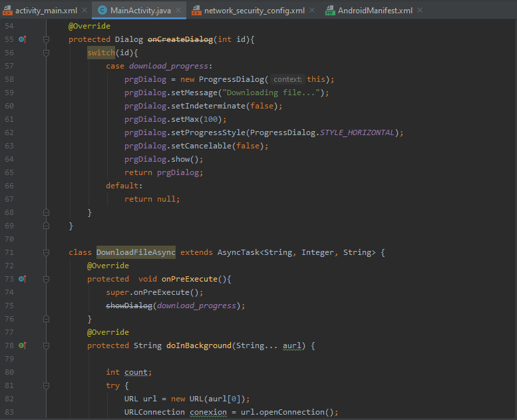
Task: Click line number 79 in the gutter
Action: pyautogui.click(x=9, y=359)
